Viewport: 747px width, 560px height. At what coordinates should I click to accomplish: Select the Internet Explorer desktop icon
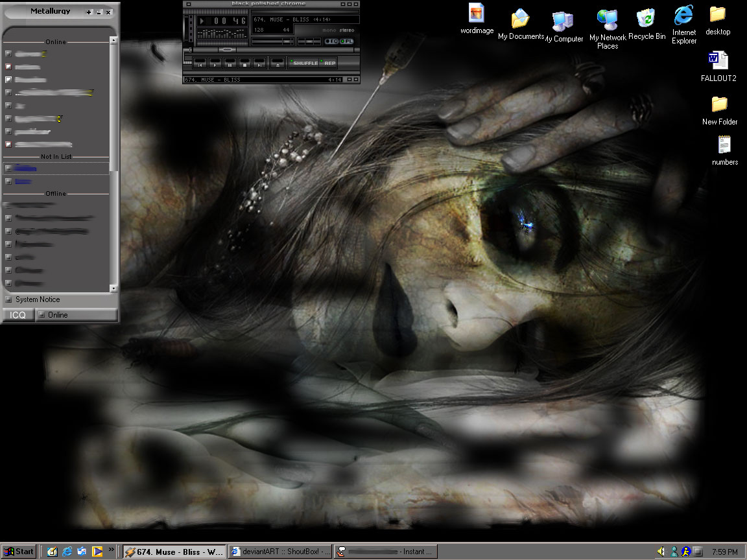pos(684,25)
